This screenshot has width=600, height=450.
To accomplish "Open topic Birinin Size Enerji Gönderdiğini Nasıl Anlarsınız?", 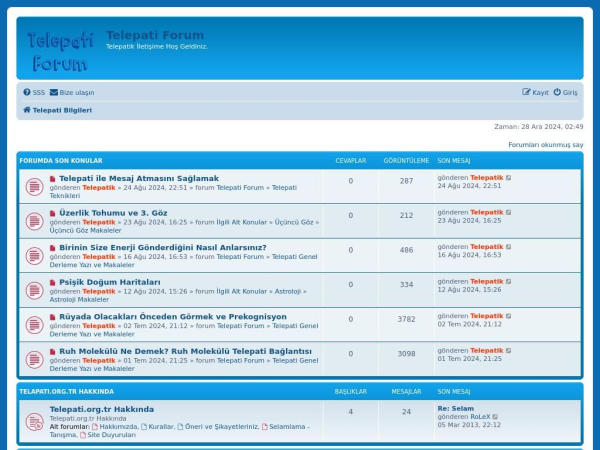I will [x=163, y=248].
